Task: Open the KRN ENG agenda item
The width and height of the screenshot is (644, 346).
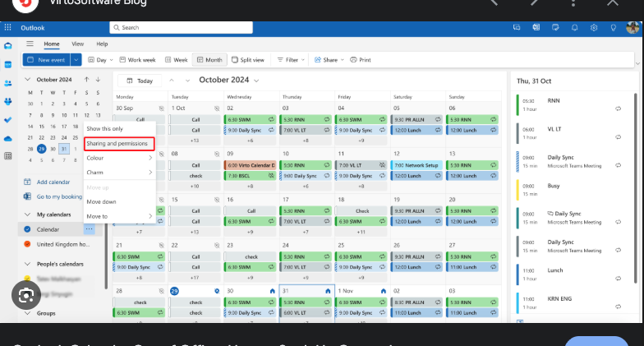Action: point(571,302)
